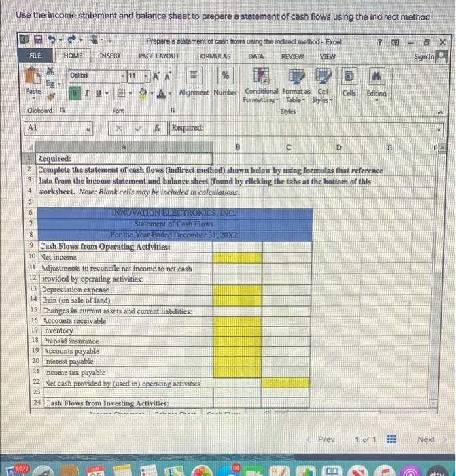Click Decrease Font Size icon
This screenshot has height=476, width=456.
click(167, 75)
